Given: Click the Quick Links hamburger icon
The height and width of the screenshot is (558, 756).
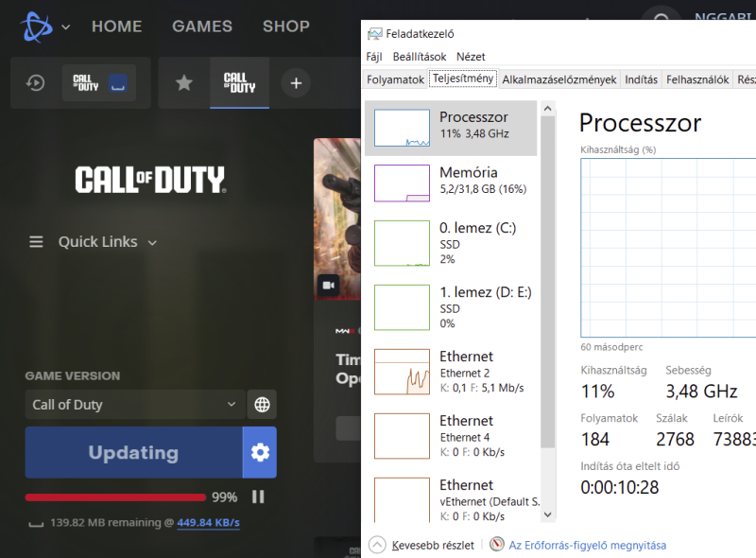Looking at the screenshot, I should pyautogui.click(x=36, y=242).
